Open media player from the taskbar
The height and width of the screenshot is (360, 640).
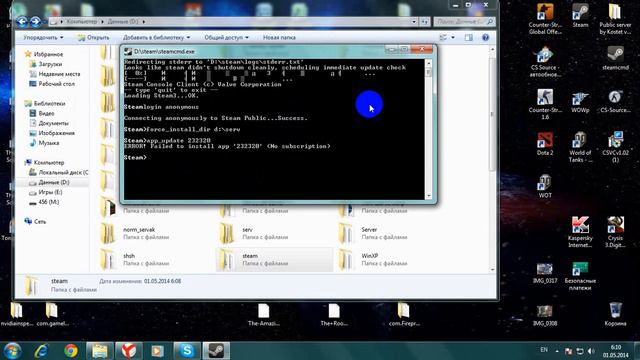158,351
